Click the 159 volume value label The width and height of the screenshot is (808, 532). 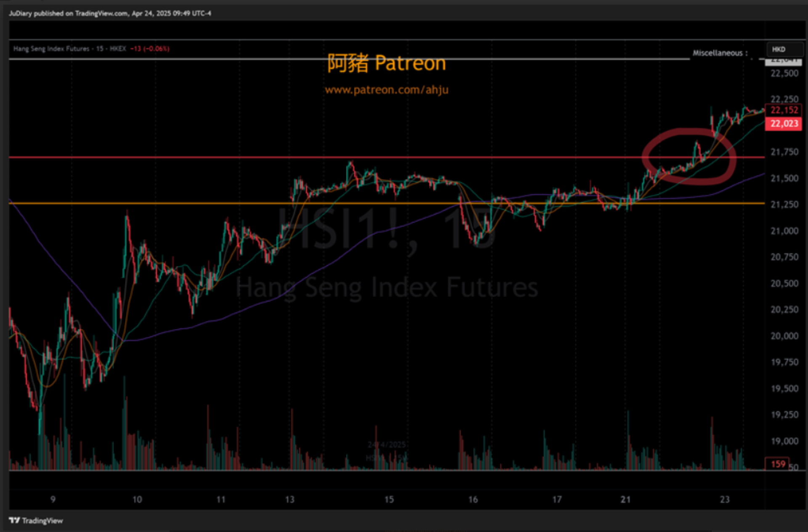tap(778, 464)
